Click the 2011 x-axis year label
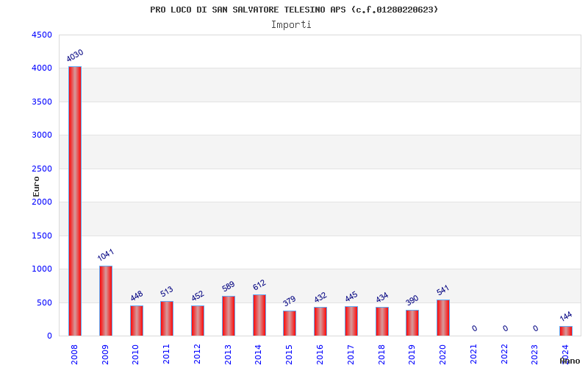 click(166, 354)
